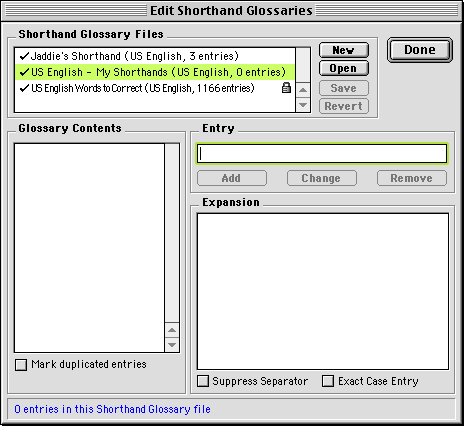
Task: Click the down arrow of glossary files scrollbar
Action: click(303, 105)
